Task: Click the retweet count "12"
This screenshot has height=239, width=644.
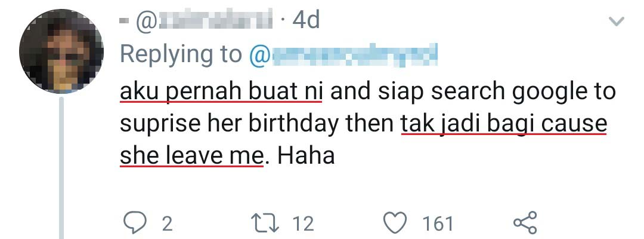Action: point(303,223)
